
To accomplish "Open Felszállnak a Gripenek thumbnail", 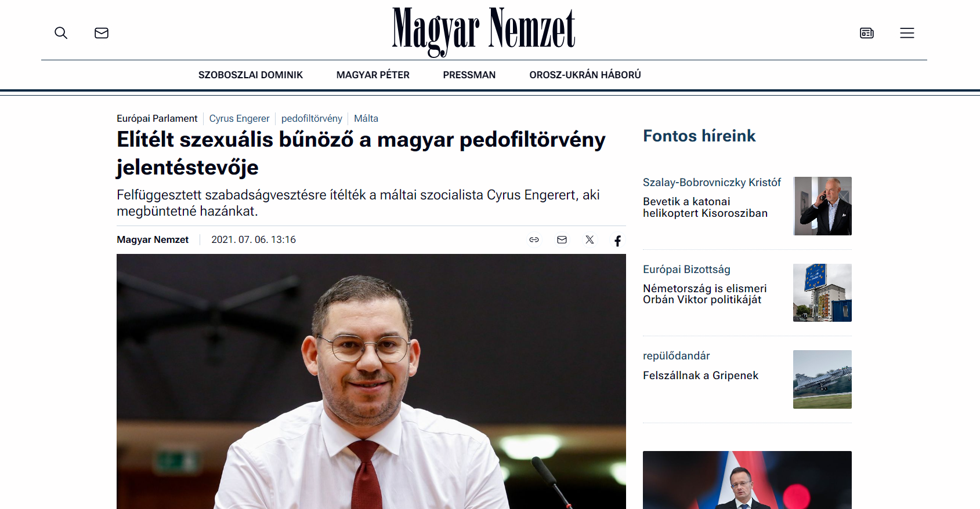I will pos(822,379).
